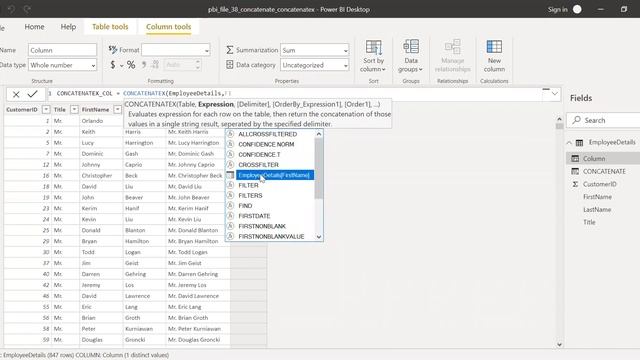640x360 pixels.
Task: Click the function icon beside ALLCROSSFILTERED
Action: coord(231,134)
